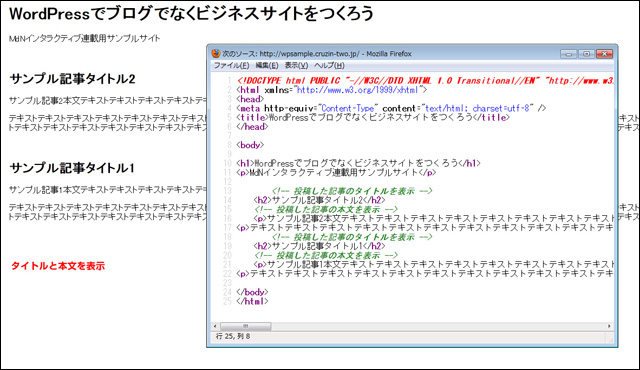Click the h2 サンプル記事タイトル2 source line
640x370 pixels.
pyautogui.click(x=319, y=200)
